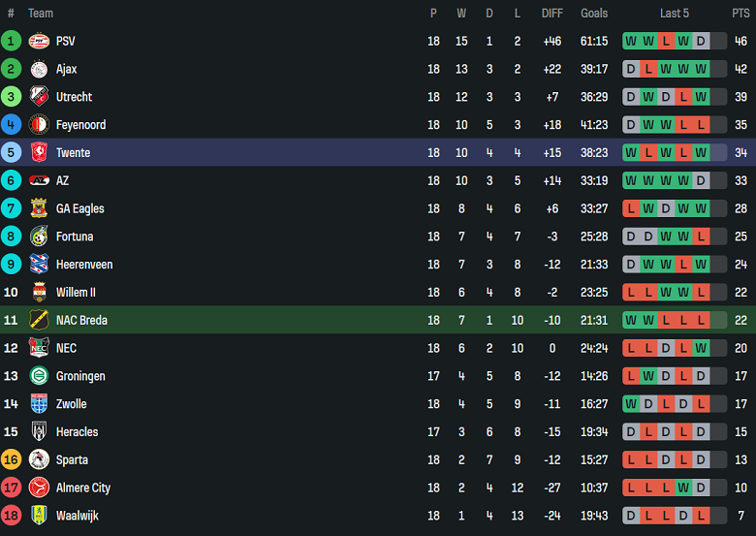Screen dimensions: 756x536
Task: Open the GA Eagles team link
Action: pyautogui.click(x=79, y=208)
